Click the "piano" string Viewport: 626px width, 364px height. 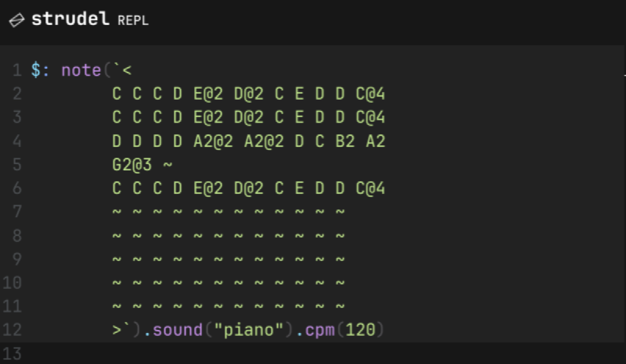click(249, 330)
